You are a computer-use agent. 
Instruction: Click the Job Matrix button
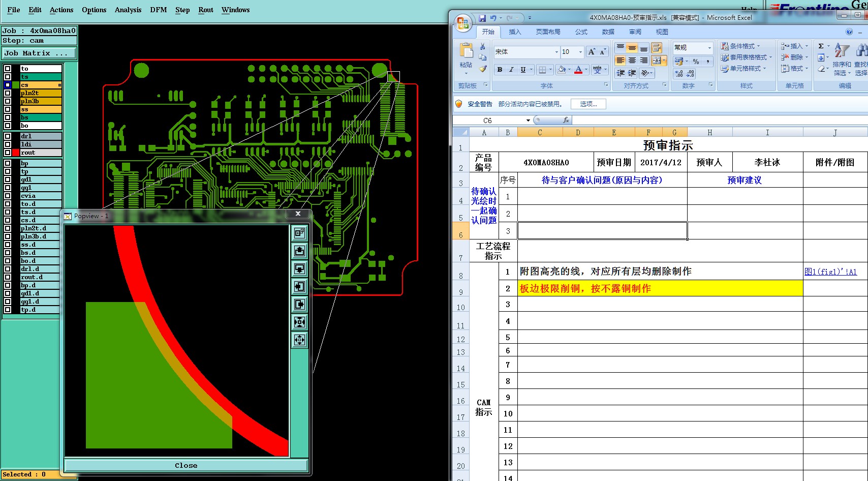[x=39, y=53]
